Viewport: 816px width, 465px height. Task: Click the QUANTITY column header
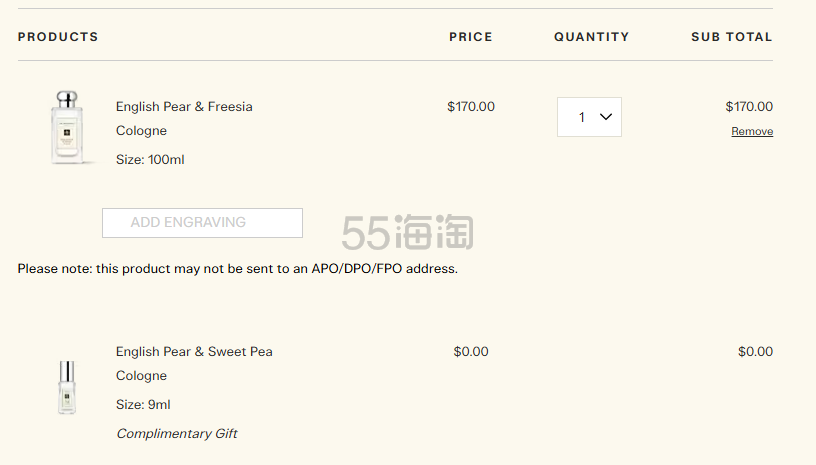[x=591, y=37]
